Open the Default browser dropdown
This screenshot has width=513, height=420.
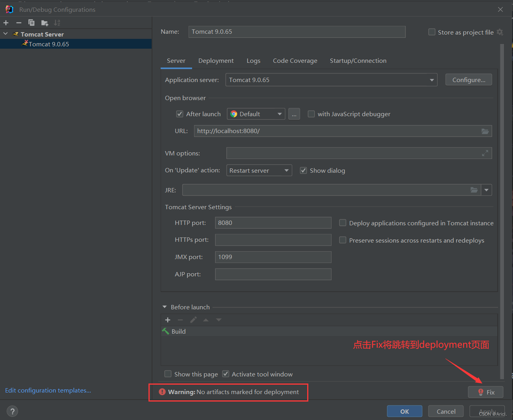[256, 114]
